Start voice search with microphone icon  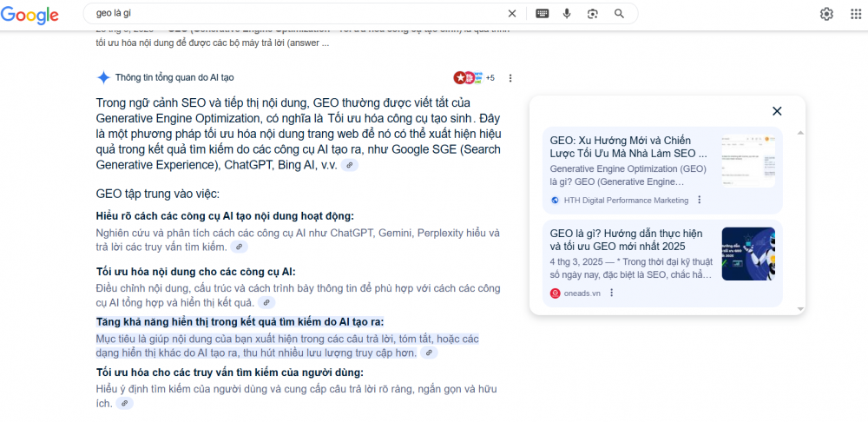coord(567,14)
